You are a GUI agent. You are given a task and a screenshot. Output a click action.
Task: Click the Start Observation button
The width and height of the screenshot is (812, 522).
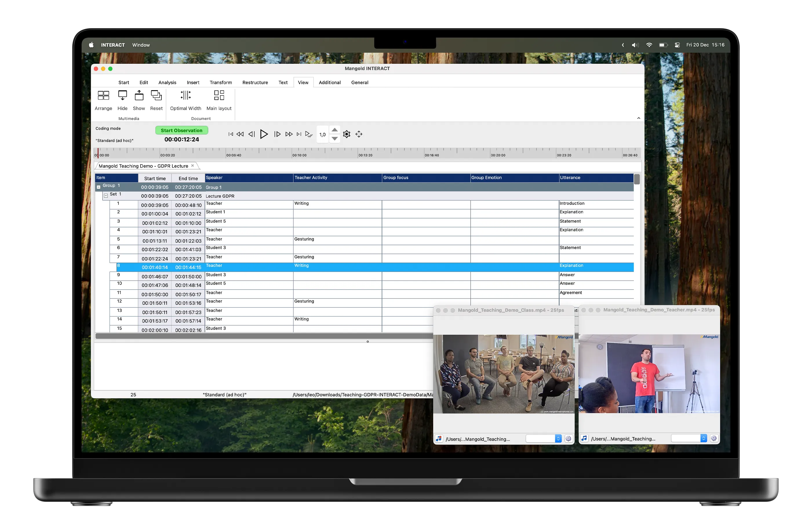(x=181, y=130)
